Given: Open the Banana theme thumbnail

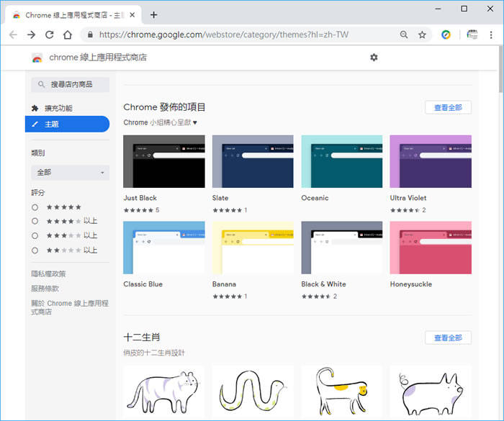Looking at the screenshot, I should (x=253, y=248).
